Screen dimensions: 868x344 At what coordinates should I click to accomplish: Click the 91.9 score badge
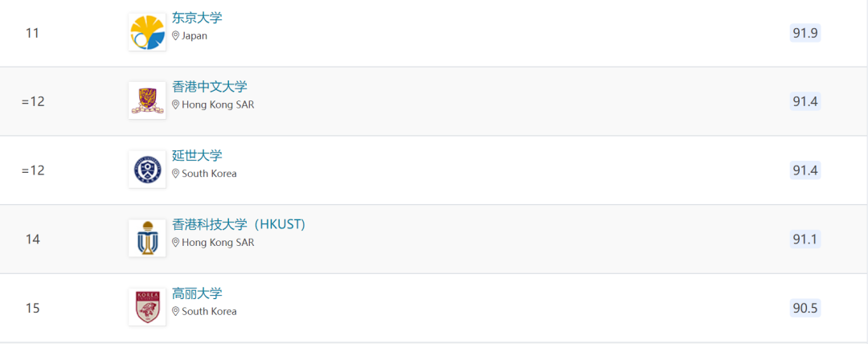pos(805,33)
